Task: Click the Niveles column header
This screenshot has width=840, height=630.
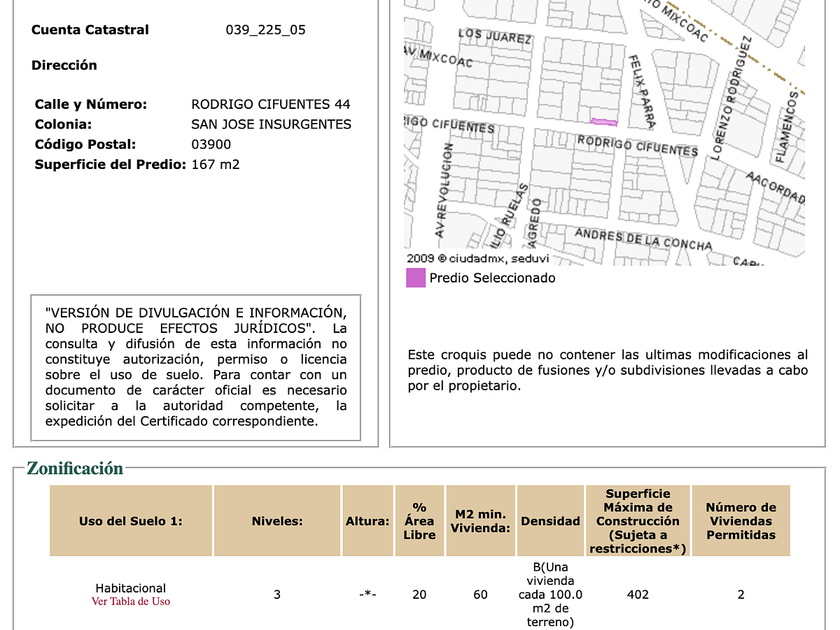Action: coord(277,521)
